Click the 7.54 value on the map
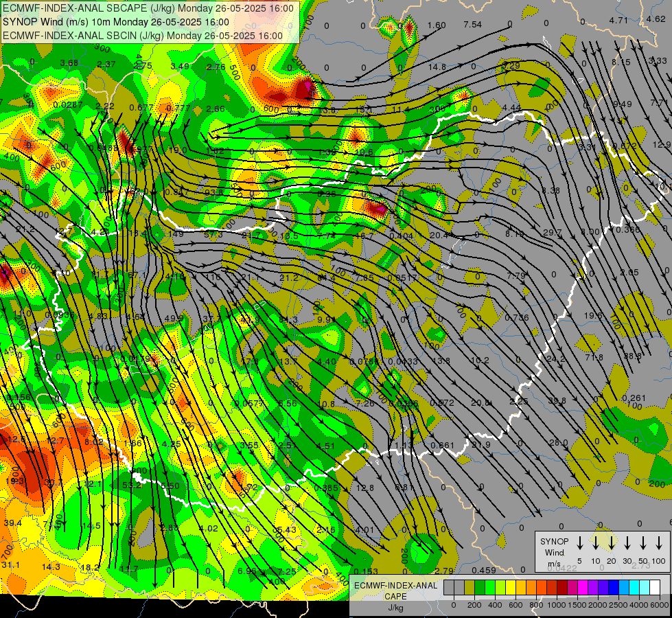Viewport: 672px width, 618px height. 473,25
